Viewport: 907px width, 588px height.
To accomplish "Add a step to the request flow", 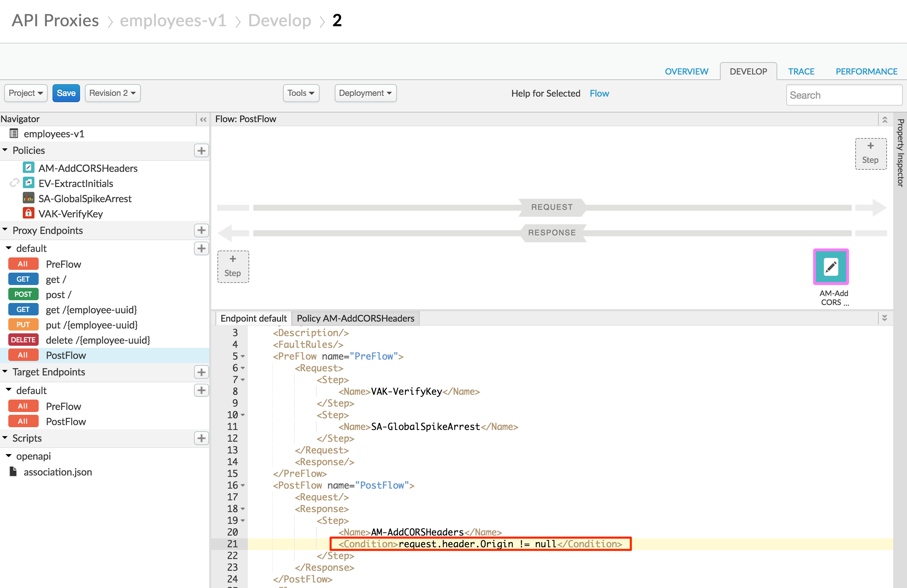I will 870,154.
